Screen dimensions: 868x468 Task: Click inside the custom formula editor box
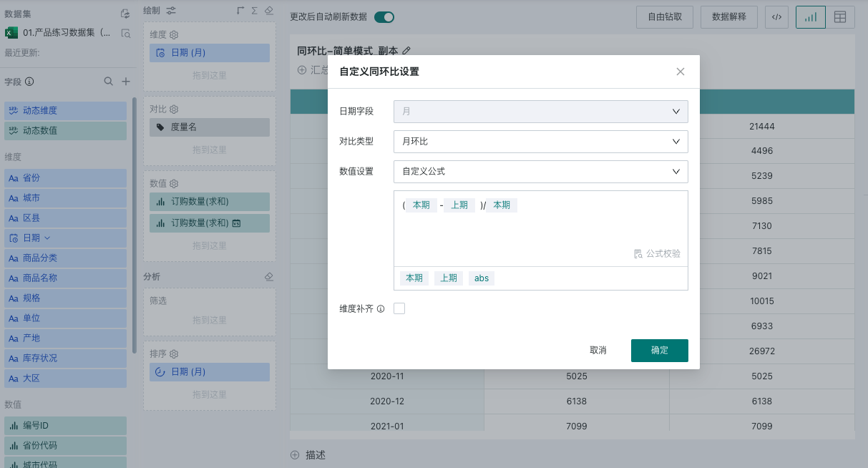point(541,228)
